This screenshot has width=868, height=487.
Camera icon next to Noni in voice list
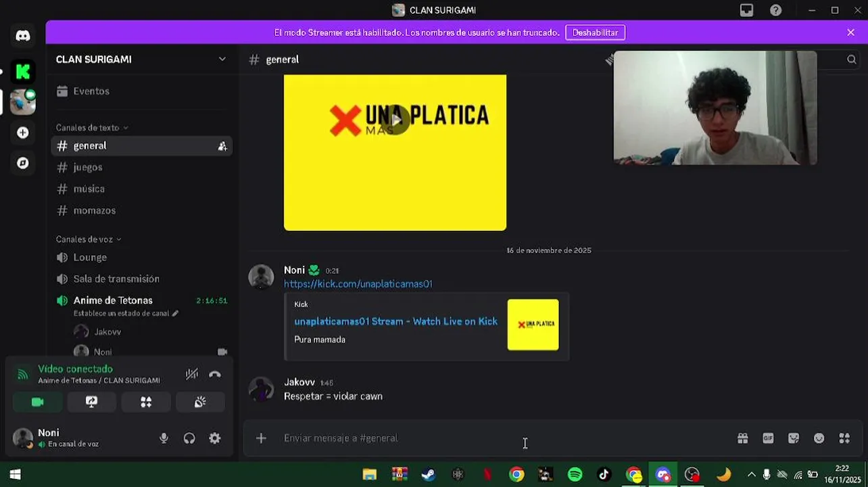click(222, 352)
